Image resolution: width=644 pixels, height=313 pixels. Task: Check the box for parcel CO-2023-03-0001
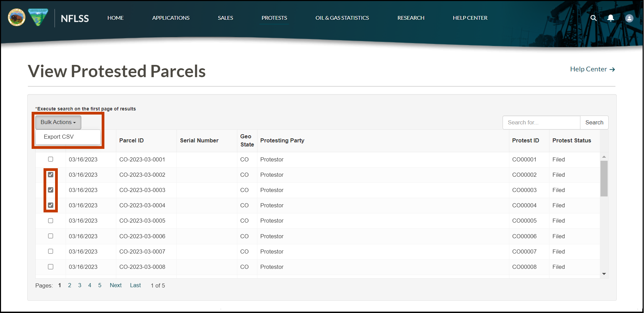51,159
